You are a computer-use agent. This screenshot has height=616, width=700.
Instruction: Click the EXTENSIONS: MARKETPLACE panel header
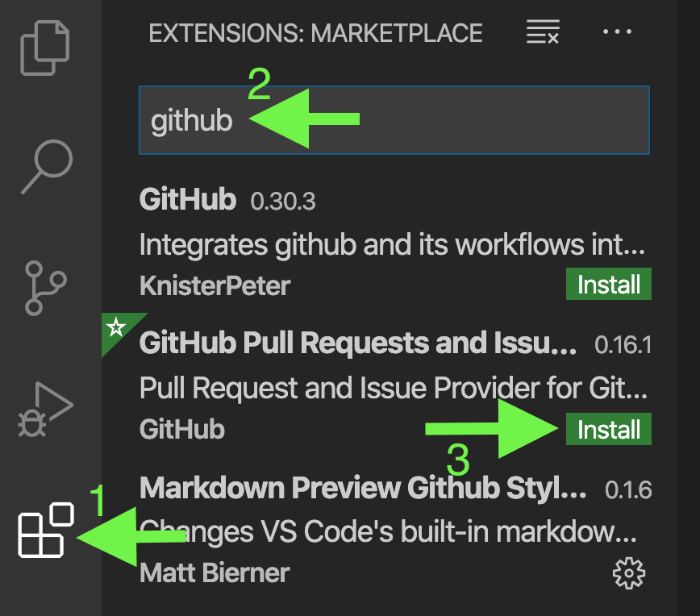315,33
